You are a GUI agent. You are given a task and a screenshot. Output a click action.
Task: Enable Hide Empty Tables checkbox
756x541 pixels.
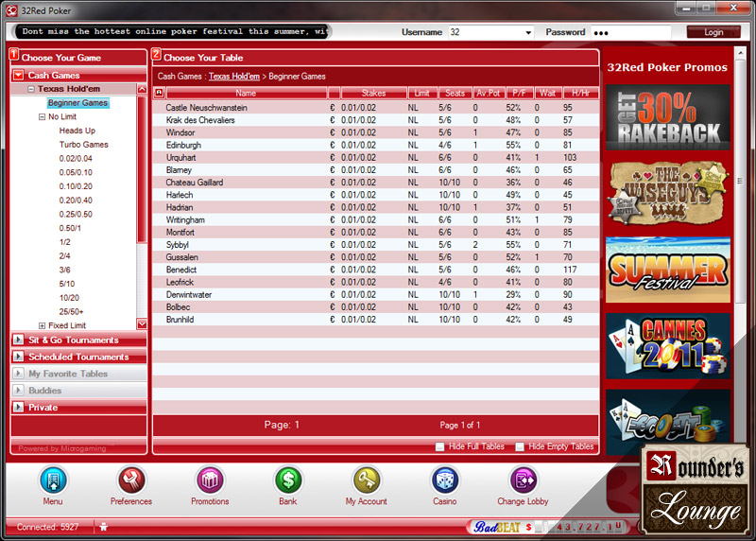pos(519,446)
